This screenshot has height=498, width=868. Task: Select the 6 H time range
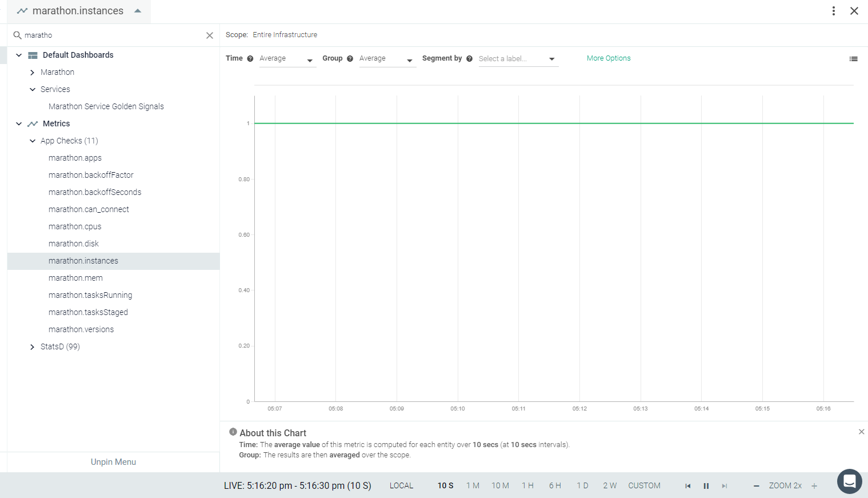point(555,486)
